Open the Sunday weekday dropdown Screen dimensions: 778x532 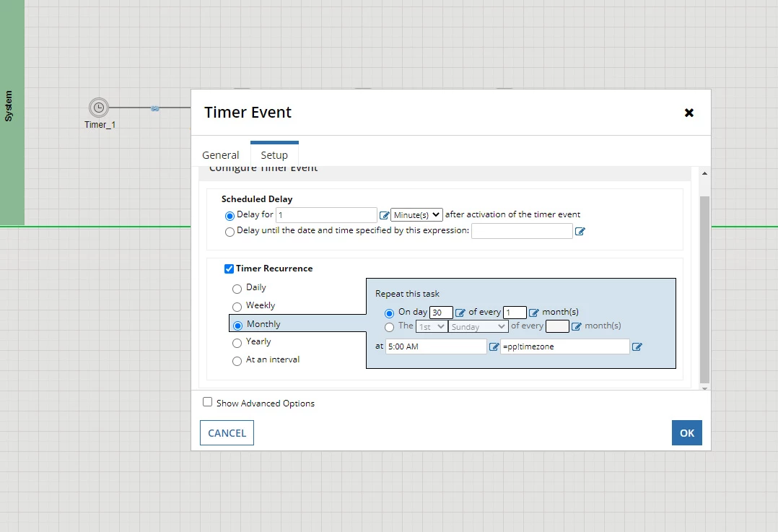pyautogui.click(x=478, y=326)
